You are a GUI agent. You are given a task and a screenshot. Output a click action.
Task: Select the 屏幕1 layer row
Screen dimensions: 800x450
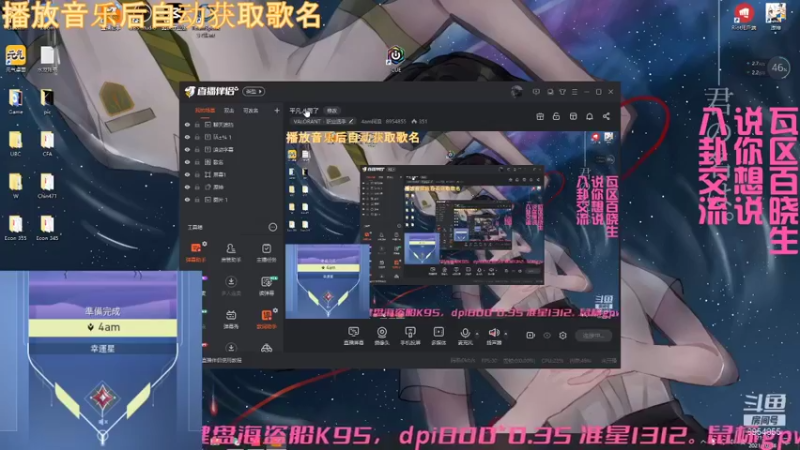pyautogui.click(x=232, y=174)
